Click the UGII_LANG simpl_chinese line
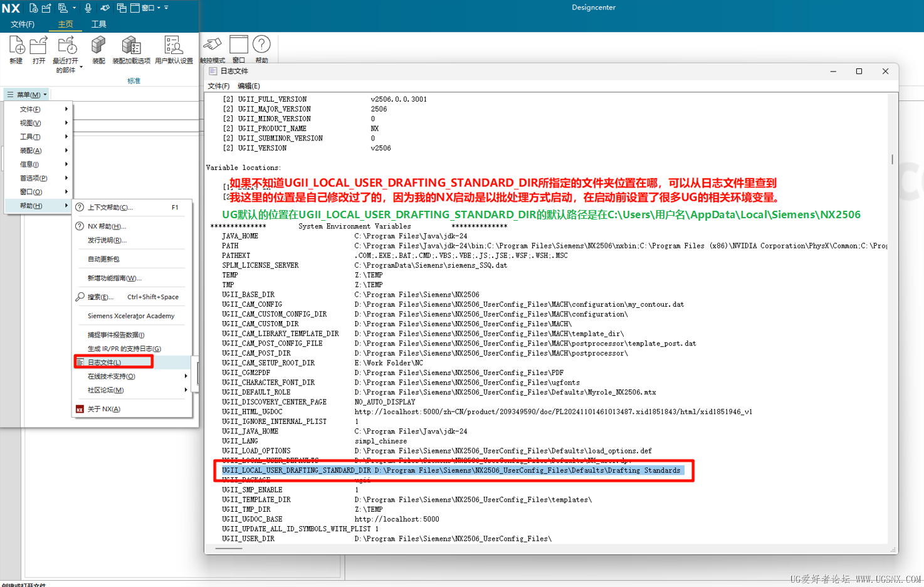The width and height of the screenshot is (924, 587). point(314,442)
